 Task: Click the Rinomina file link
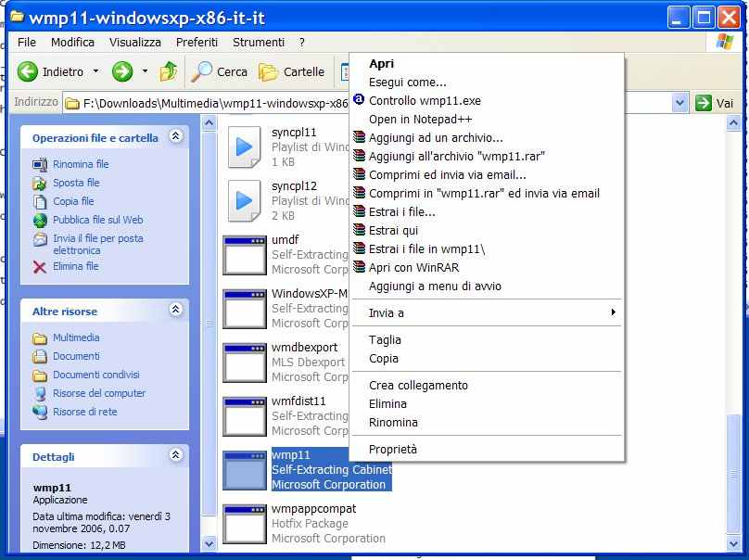pyautogui.click(x=81, y=164)
